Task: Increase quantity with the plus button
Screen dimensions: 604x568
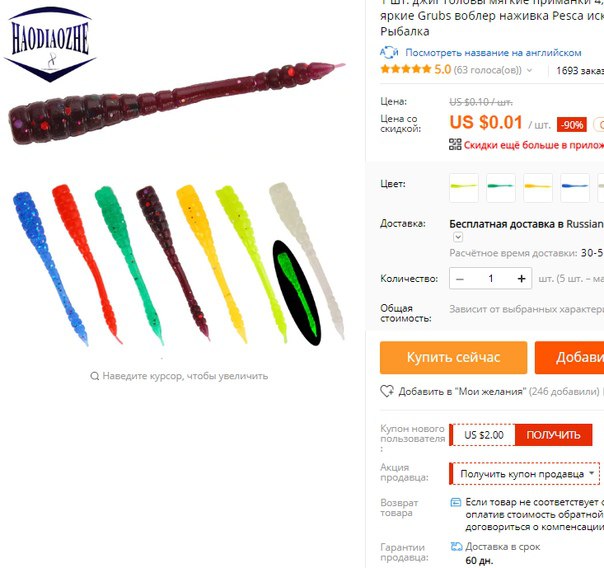Action: (x=521, y=278)
